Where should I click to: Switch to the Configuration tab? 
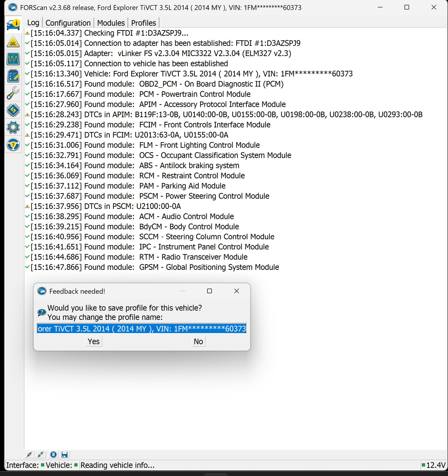point(68,23)
